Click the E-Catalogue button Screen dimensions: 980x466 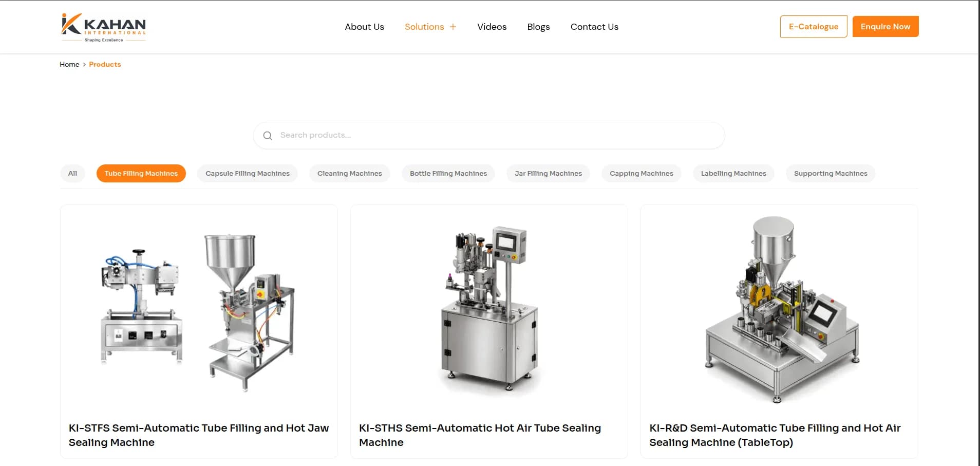(x=814, y=27)
